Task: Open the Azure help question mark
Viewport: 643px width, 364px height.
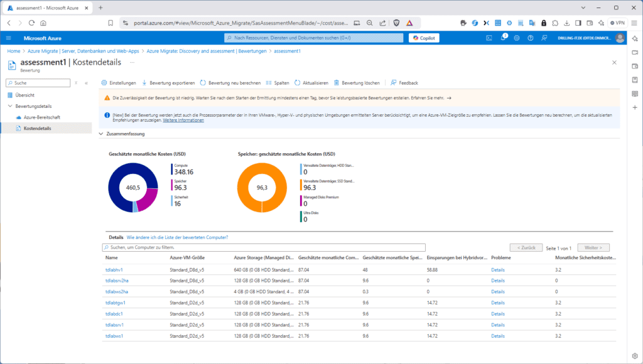Action: click(531, 38)
